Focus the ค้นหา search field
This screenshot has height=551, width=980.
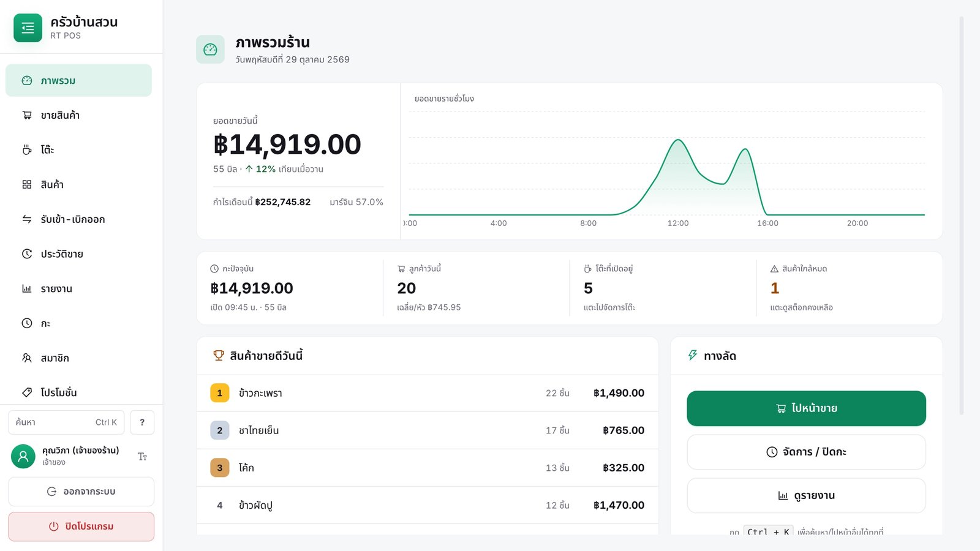66,422
